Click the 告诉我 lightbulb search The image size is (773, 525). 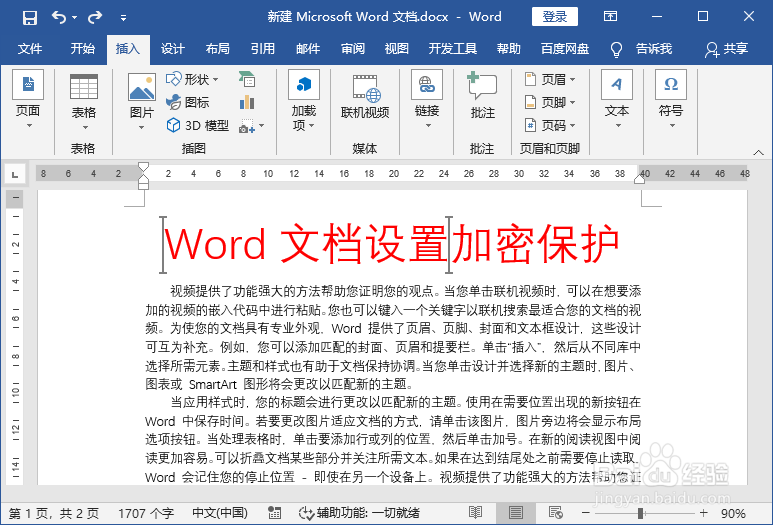coord(641,49)
